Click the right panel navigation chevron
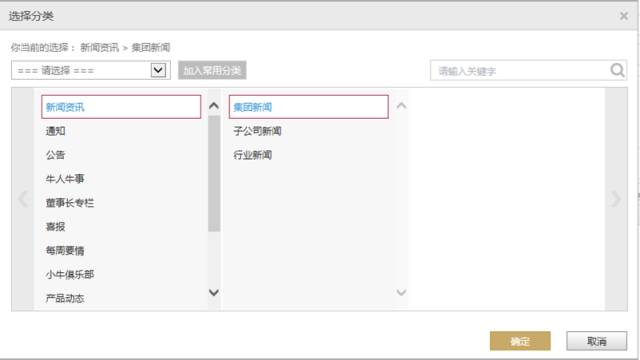 (x=616, y=199)
